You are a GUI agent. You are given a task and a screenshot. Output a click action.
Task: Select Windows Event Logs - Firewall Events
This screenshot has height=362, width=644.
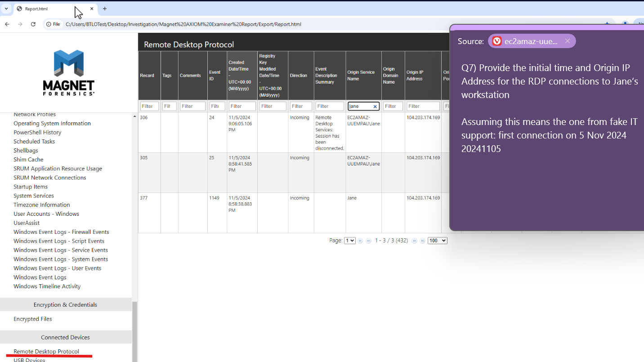[61, 232]
